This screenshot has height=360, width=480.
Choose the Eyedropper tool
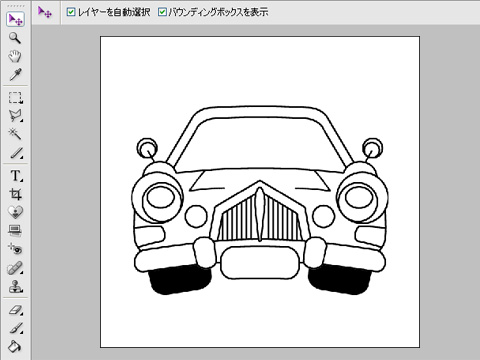[x=15, y=75]
